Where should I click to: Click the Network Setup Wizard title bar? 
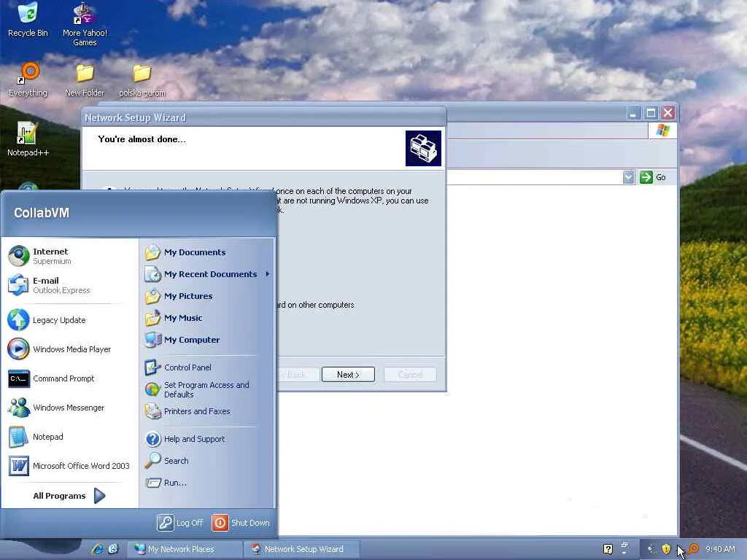pyautogui.click(x=264, y=117)
